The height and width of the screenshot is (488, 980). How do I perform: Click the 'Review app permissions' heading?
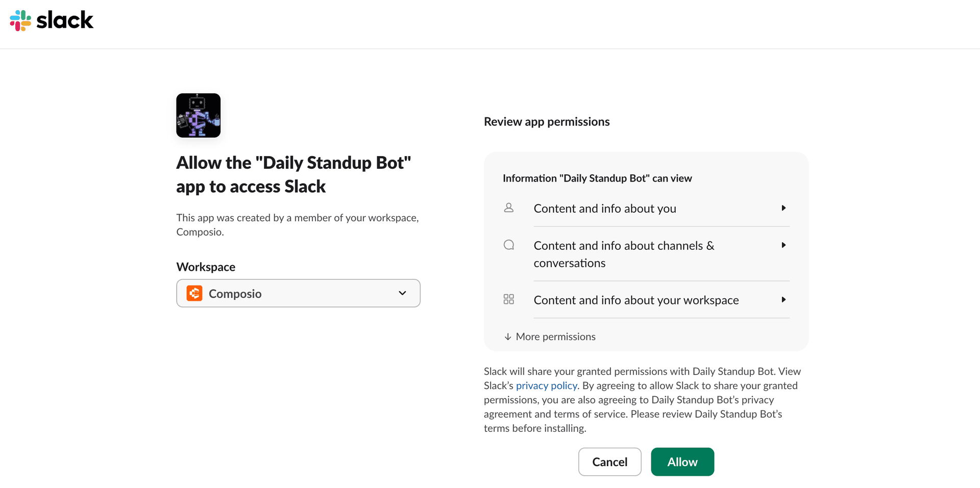[547, 122]
